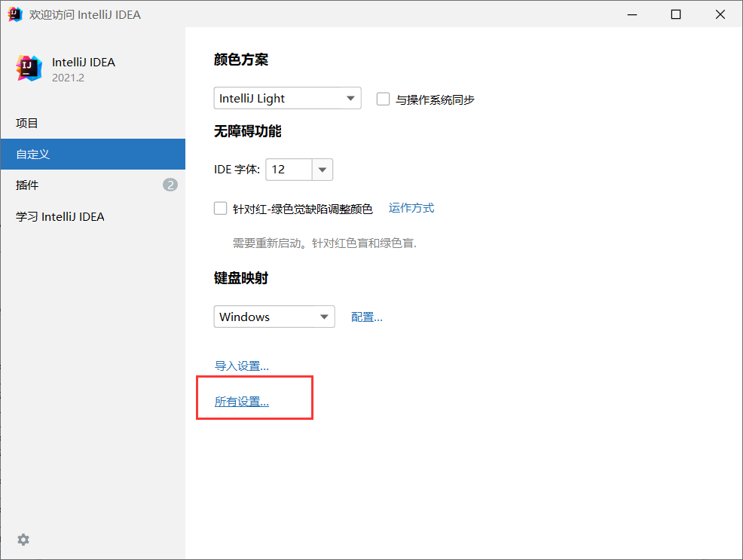Go to 学习 IntelliJ IDEA tab

click(x=93, y=216)
